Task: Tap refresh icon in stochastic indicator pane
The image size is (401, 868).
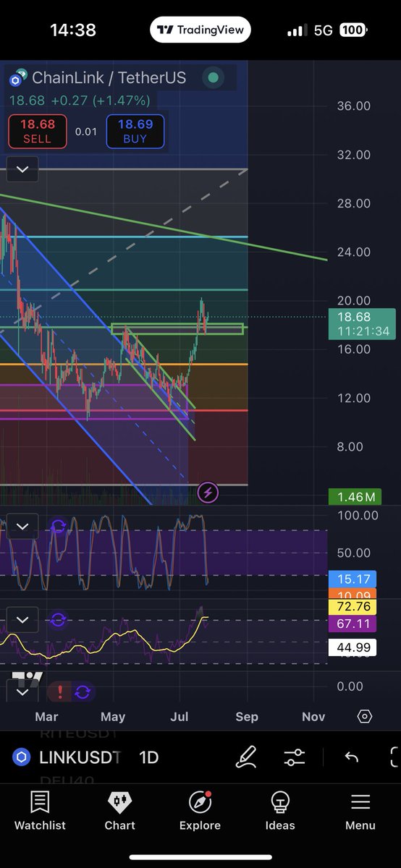Action: 59,526
